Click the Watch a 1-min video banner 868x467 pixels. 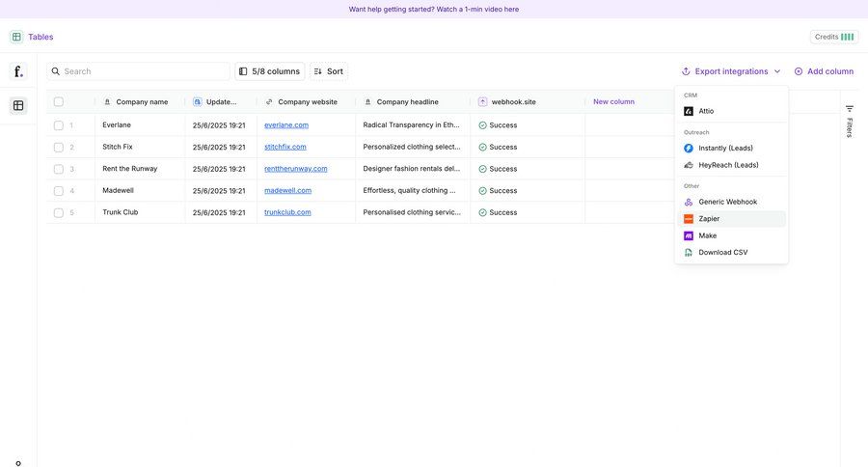[x=433, y=10]
